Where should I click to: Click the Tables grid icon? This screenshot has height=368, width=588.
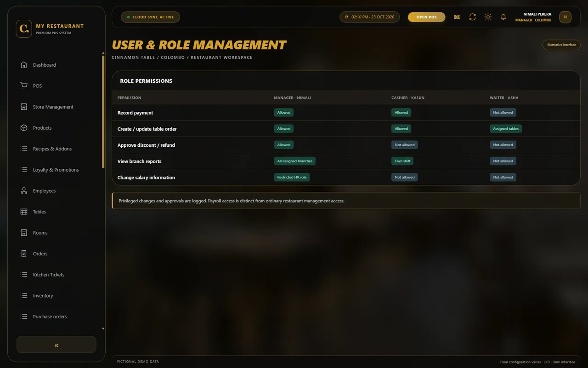[24, 212]
